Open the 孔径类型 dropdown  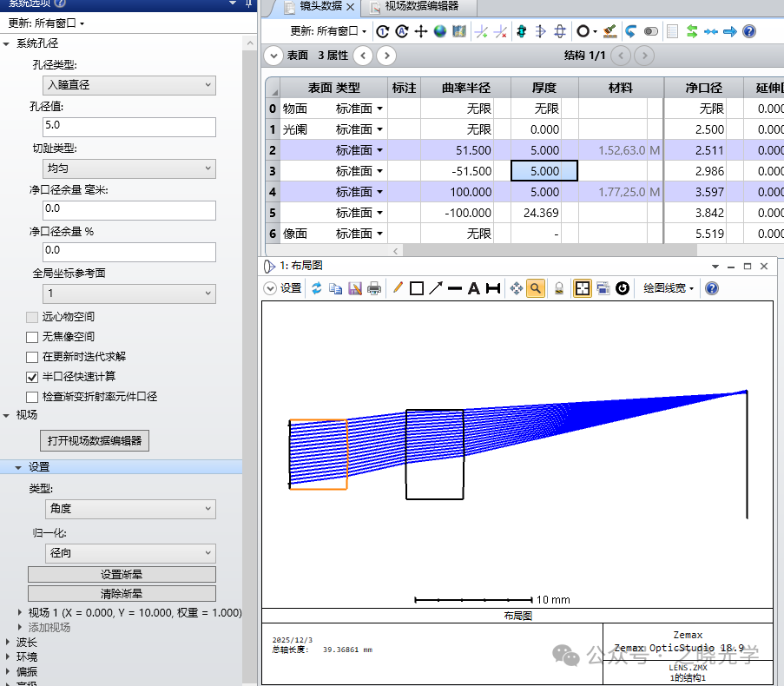tap(129, 85)
